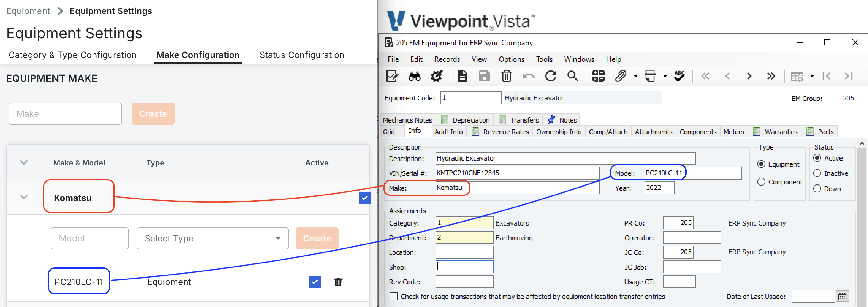868x307 pixels.
Task: Select the Component type radio button
Action: 761,182
